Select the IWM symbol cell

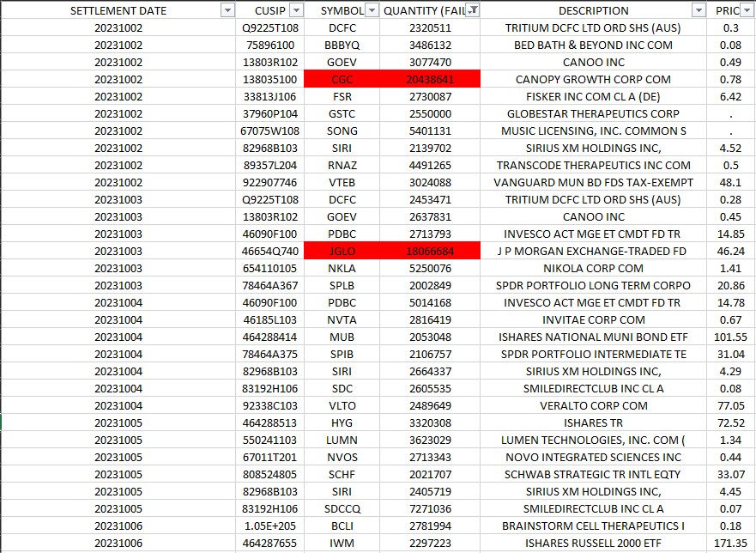[342, 543]
